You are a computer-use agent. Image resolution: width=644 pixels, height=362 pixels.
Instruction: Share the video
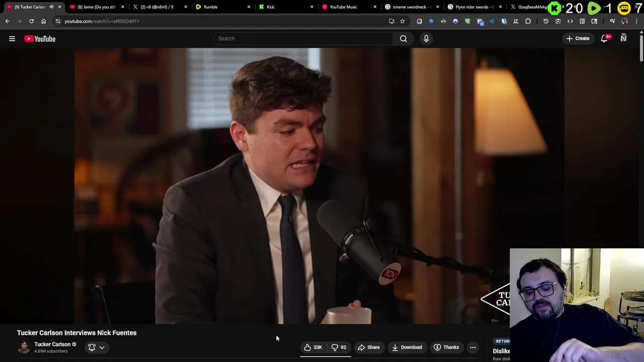[x=369, y=347]
